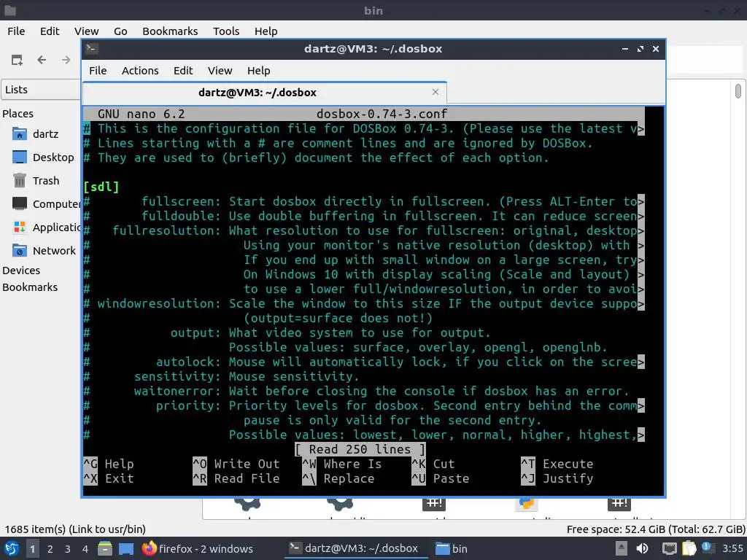Open Bookmarks menu in the file manager
The width and height of the screenshot is (747, 560).
[170, 31]
